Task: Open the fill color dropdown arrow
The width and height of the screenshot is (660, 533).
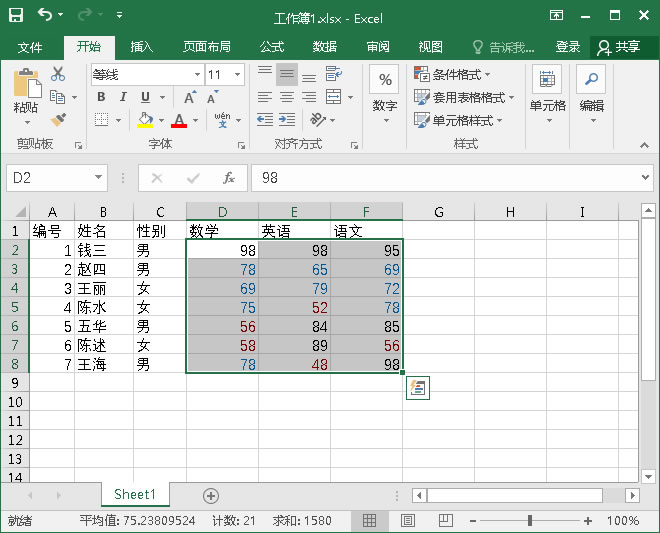Action: point(162,120)
